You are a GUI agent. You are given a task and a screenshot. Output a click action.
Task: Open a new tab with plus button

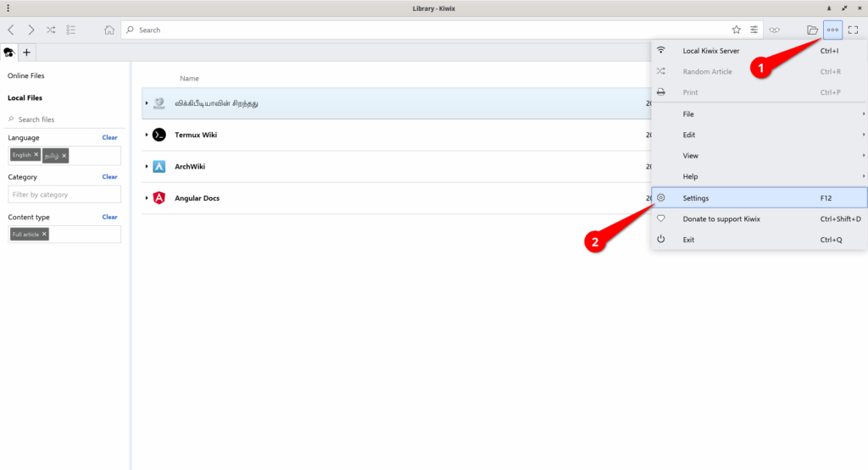[26, 53]
